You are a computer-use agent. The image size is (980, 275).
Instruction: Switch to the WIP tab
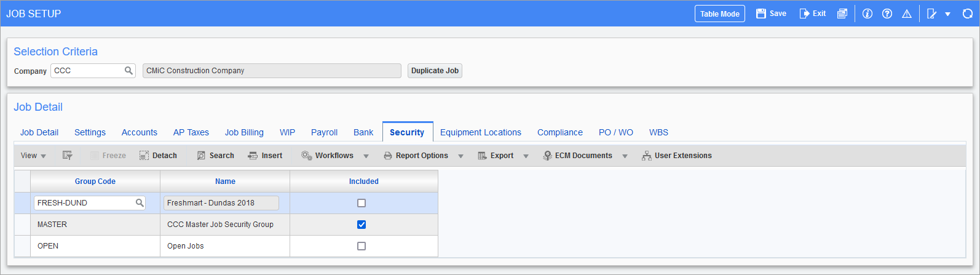click(x=288, y=132)
